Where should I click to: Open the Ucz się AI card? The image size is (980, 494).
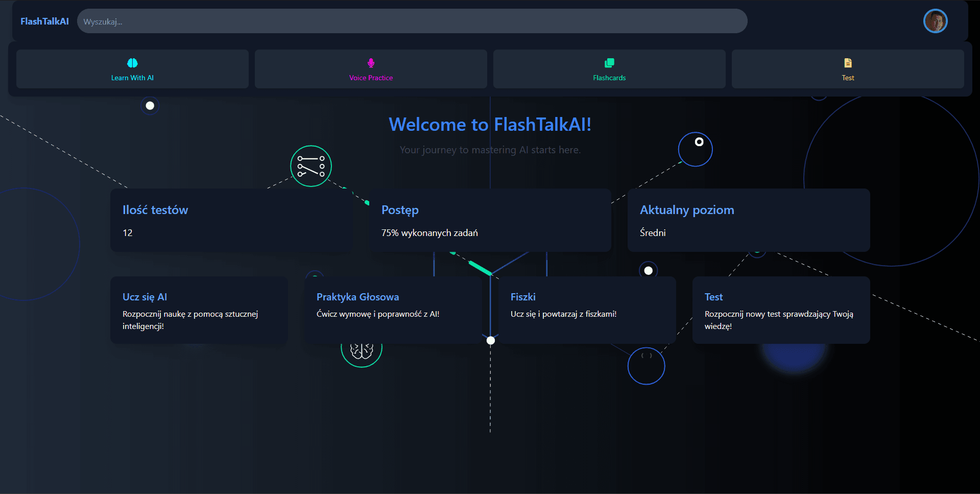point(199,310)
